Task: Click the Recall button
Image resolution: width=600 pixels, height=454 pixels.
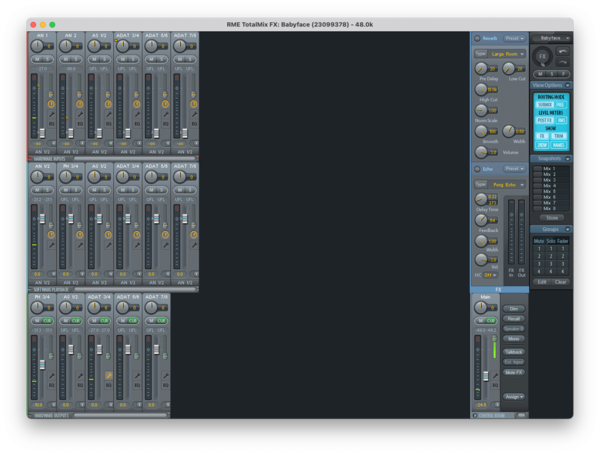Action: click(514, 318)
